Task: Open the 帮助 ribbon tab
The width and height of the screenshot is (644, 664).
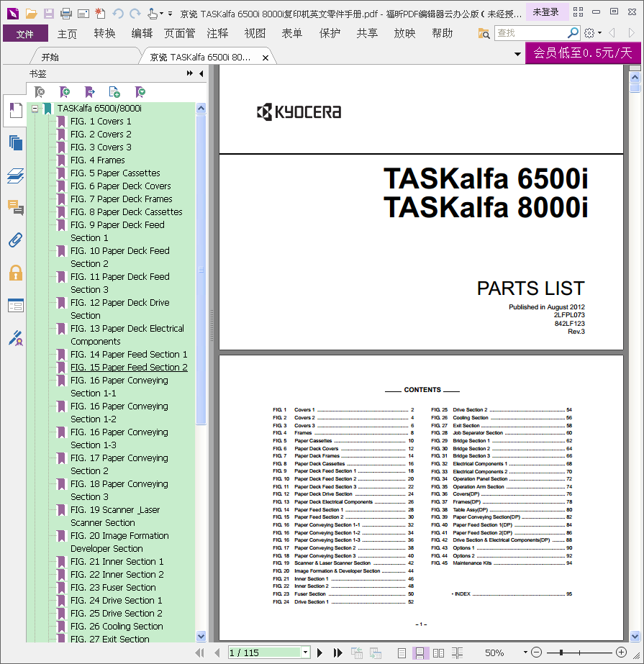Action: 443,34
